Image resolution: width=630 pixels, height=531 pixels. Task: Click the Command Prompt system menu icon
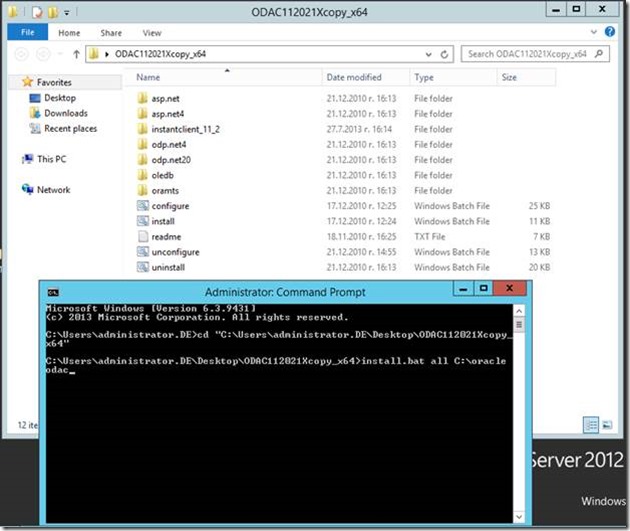(x=53, y=291)
